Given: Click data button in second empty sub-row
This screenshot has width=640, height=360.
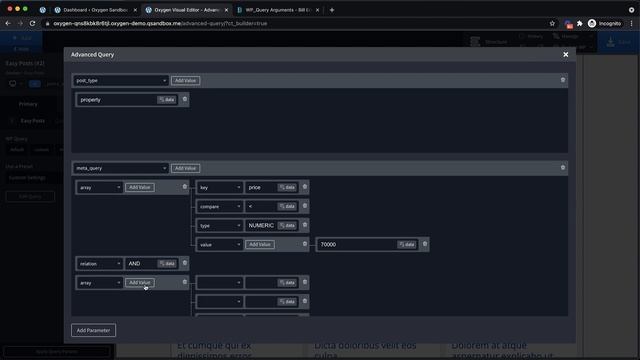Looking at the screenshot, I should click(x=287, y=302).
